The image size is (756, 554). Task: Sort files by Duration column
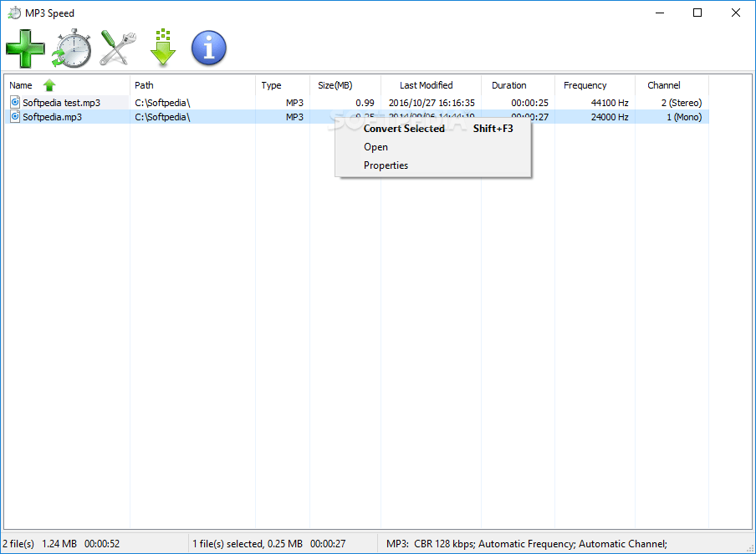[508, 84]
